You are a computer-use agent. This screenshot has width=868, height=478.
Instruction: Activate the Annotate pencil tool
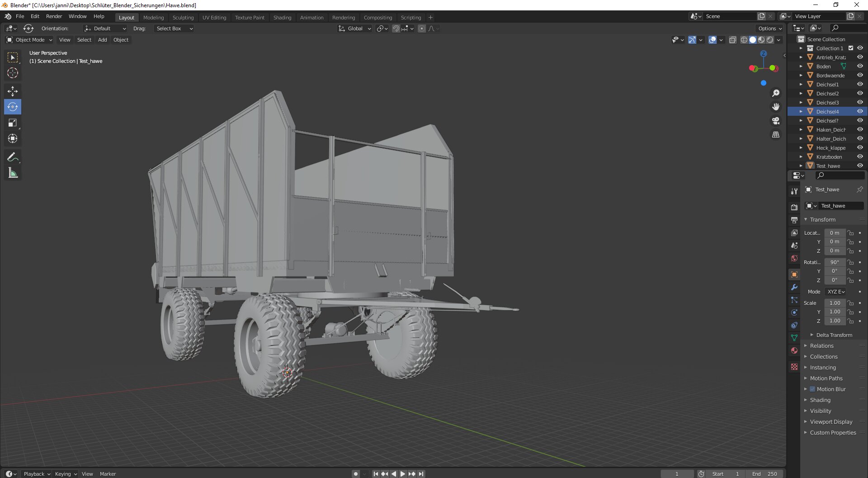click(13, 157)
